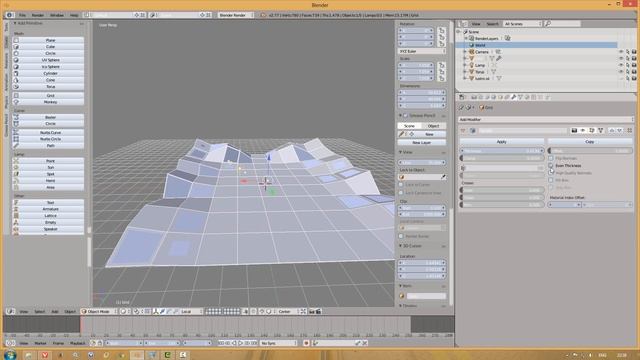Open the Local transform orientation dropdown
This screenshot has height=360, width=640.
tap(191, 311)
